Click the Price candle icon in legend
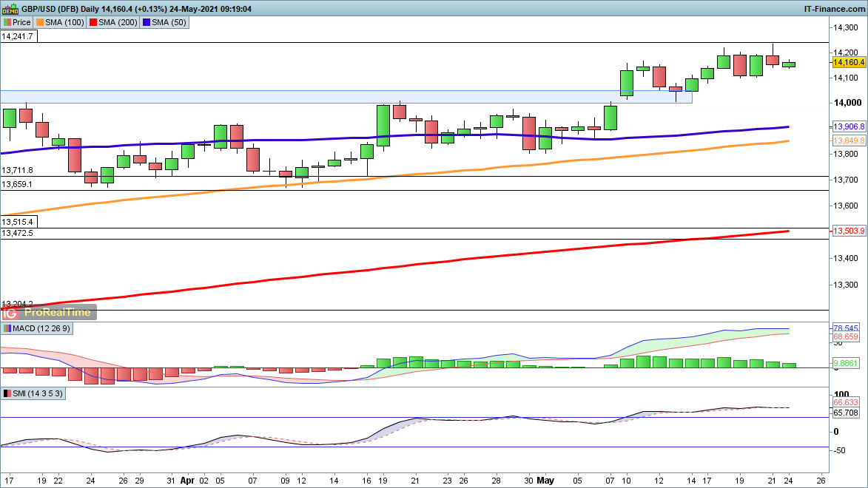 tap(7, 22)
